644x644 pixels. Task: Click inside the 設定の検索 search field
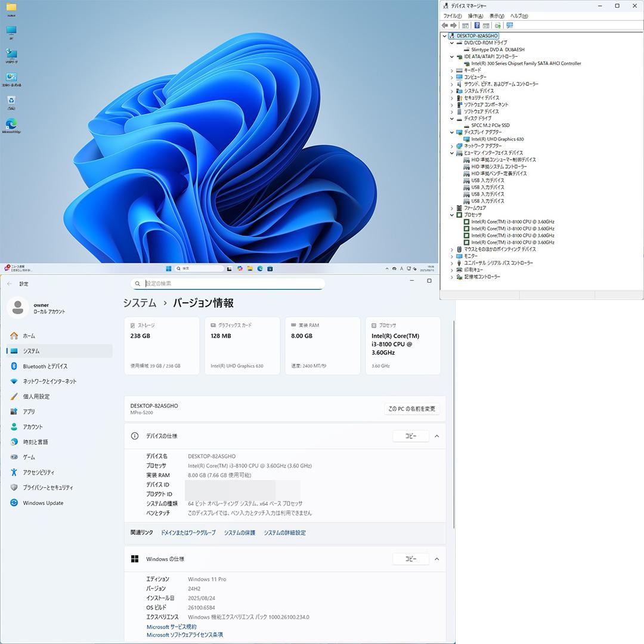click(x=228, y=283)
